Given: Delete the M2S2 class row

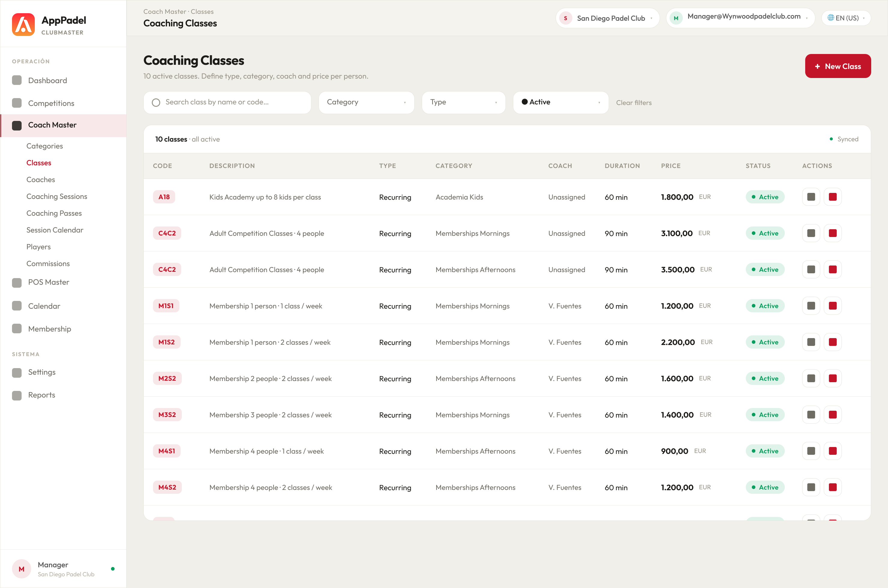Looking at the screenshot, I should tap(832, 379).
